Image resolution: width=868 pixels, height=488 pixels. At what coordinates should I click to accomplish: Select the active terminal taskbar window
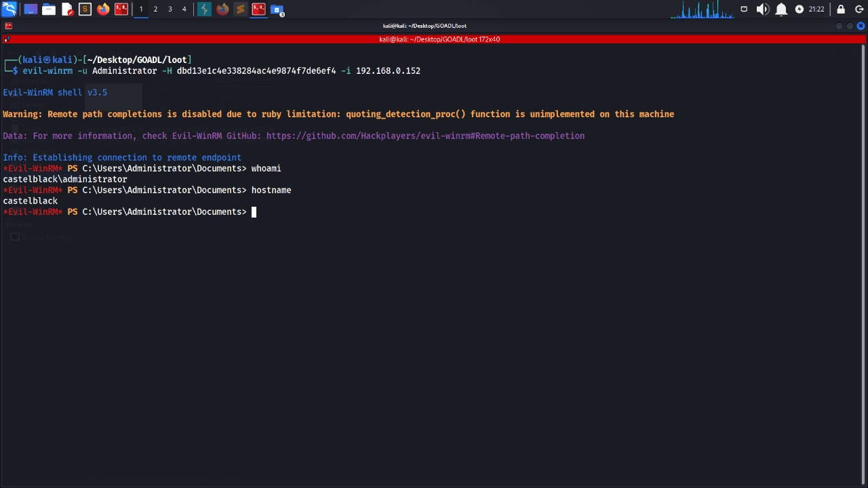tap(258, 9)
